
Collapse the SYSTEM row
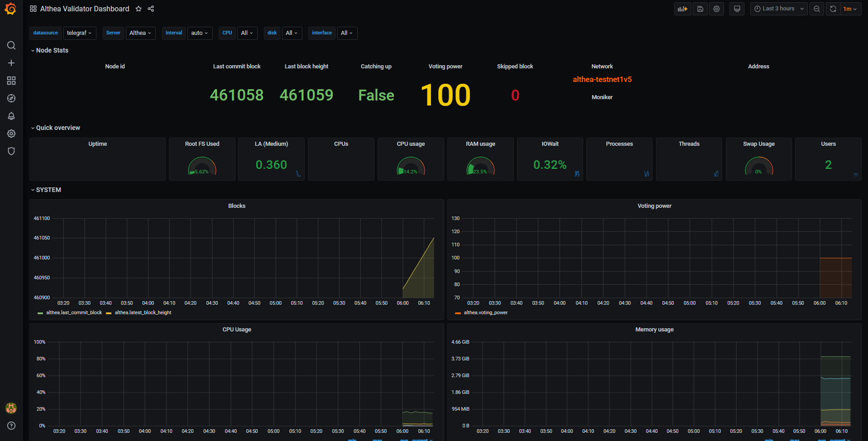click(x=46, y=190)
